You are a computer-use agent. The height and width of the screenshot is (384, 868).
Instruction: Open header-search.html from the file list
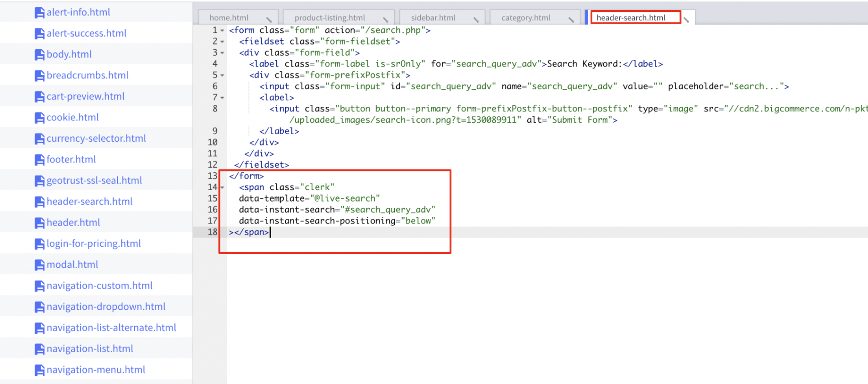[89, 202]
